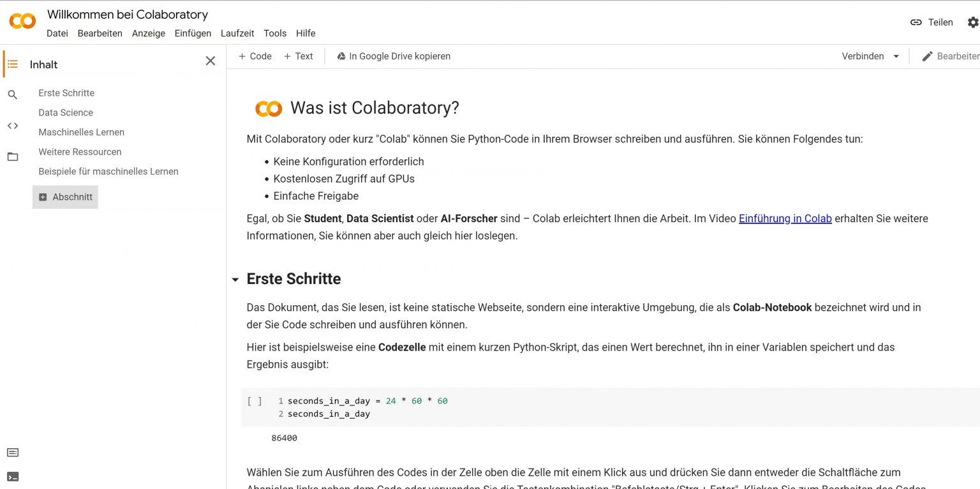This screenshot has width=980, height=489.
Task: Open the command palette icon bottom left
Action: tap(13, 452)
